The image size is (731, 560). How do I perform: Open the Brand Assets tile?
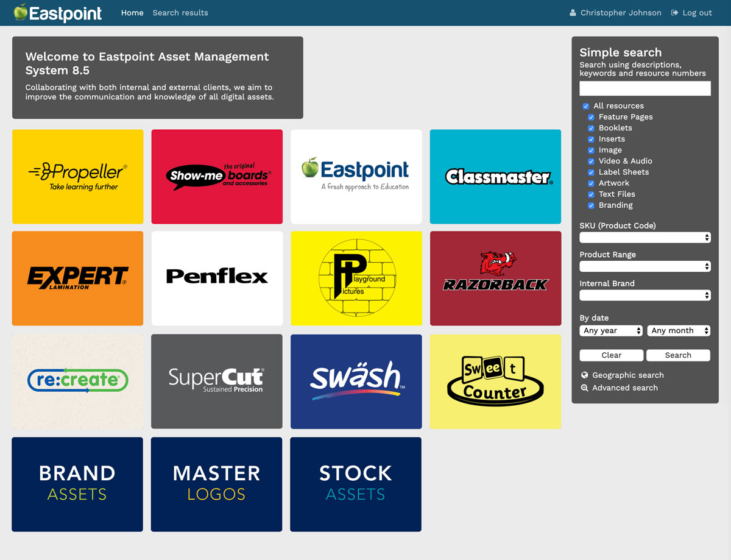click(x=77, y=484)
